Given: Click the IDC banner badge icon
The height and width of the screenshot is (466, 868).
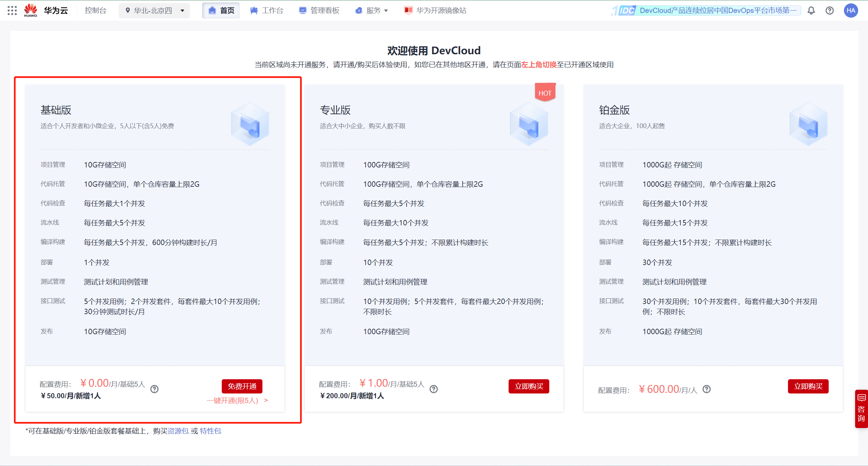Looking at the screenshot, I should coord(624,11).
